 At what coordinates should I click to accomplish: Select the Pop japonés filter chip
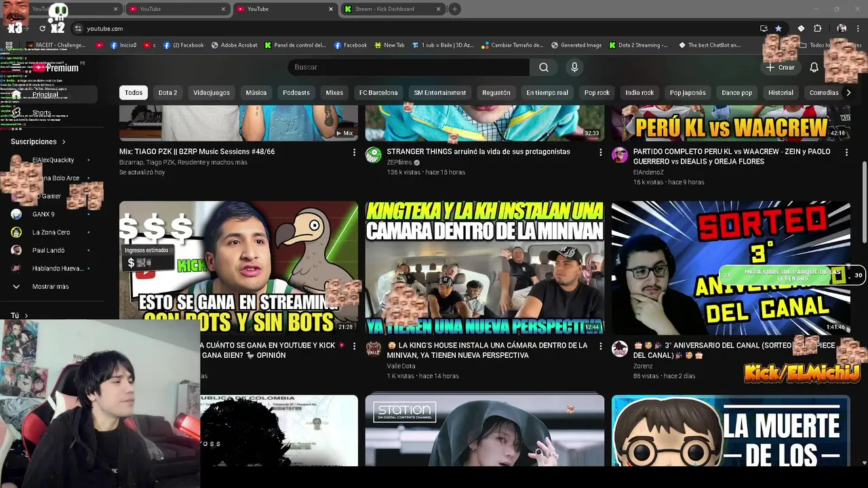(688, 93)
